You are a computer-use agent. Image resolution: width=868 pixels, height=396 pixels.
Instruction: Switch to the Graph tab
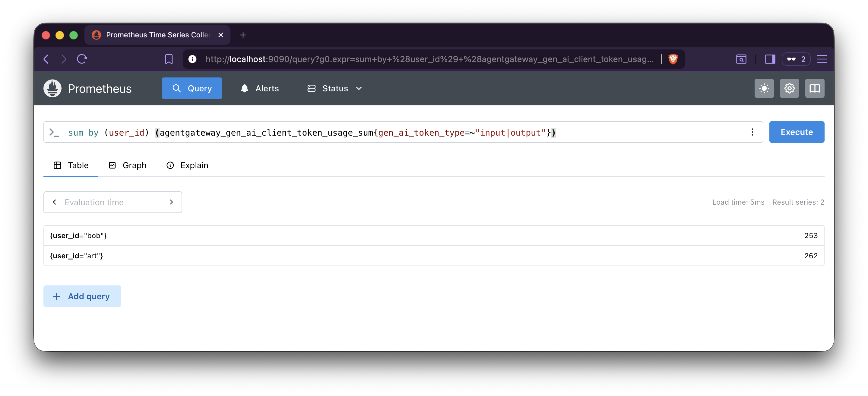(127, 165)
